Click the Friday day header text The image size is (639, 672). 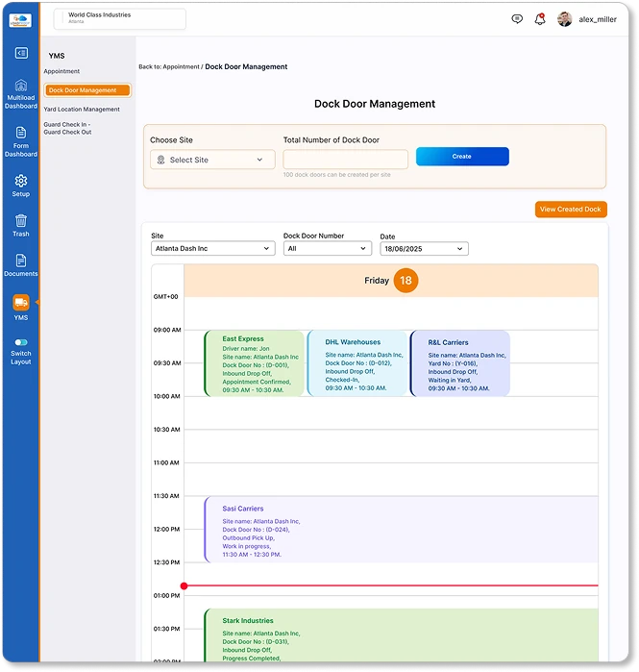(x=377, y=281)
